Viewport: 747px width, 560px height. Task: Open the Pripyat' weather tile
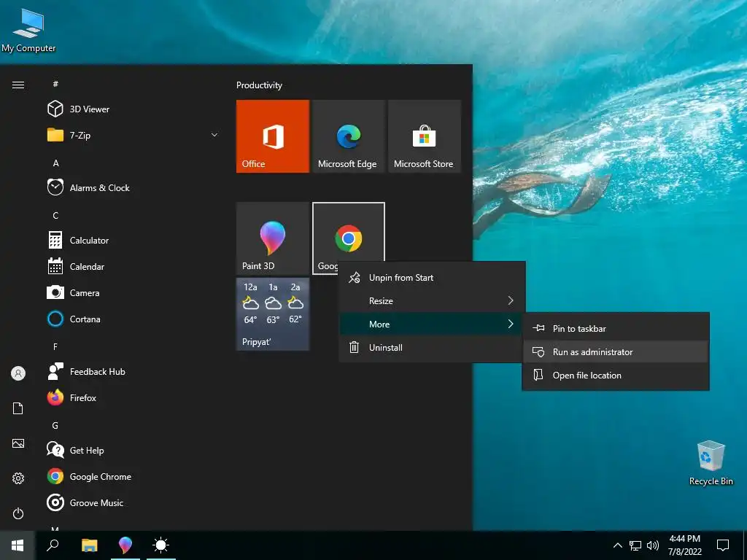(273, 314)
